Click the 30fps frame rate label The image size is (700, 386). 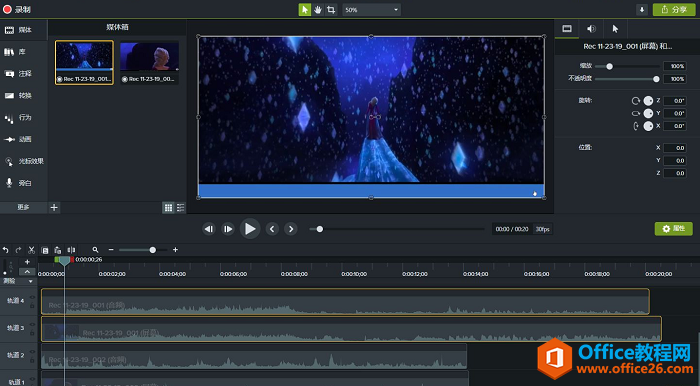tap(542, 229)
